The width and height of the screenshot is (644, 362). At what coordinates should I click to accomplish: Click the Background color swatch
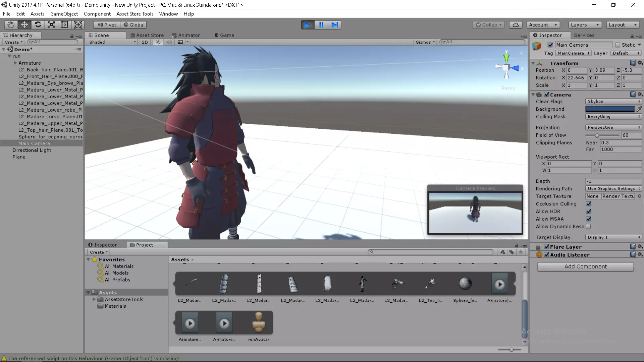coord(609,109)
